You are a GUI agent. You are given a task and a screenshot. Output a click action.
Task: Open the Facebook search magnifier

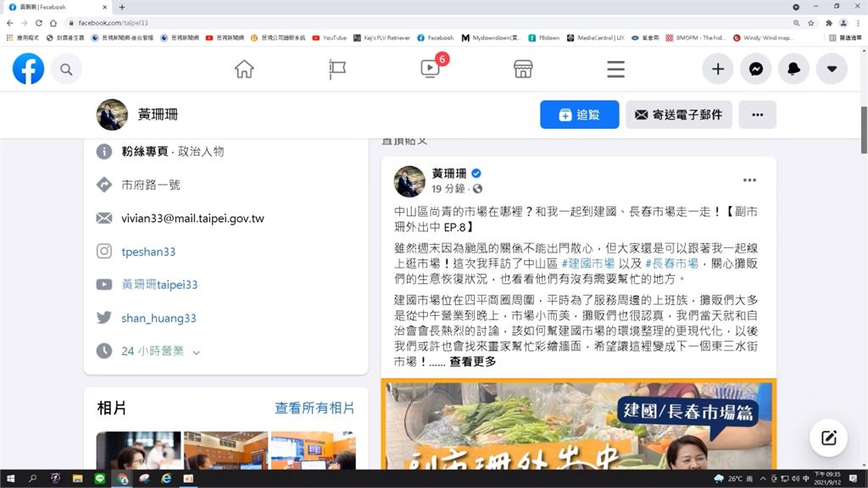point(66,69)
